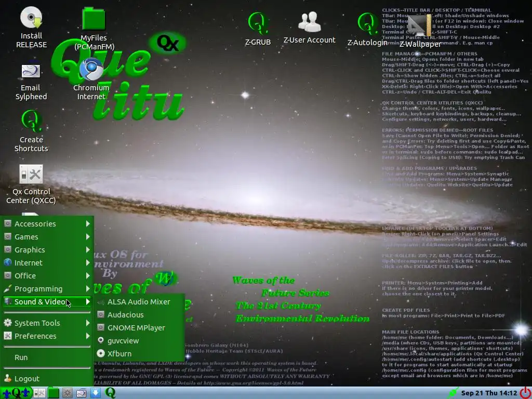Screen dimensions: 532x399
Task: Open the green folder file manager in taskbar
Action: pyautogui.click(x=54, y=393)
